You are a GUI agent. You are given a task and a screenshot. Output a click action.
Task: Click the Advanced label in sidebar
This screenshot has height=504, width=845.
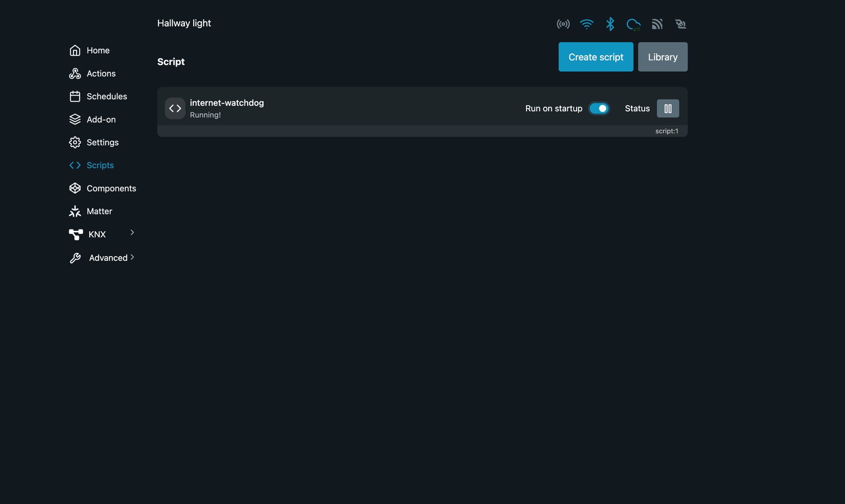[108, 258]
